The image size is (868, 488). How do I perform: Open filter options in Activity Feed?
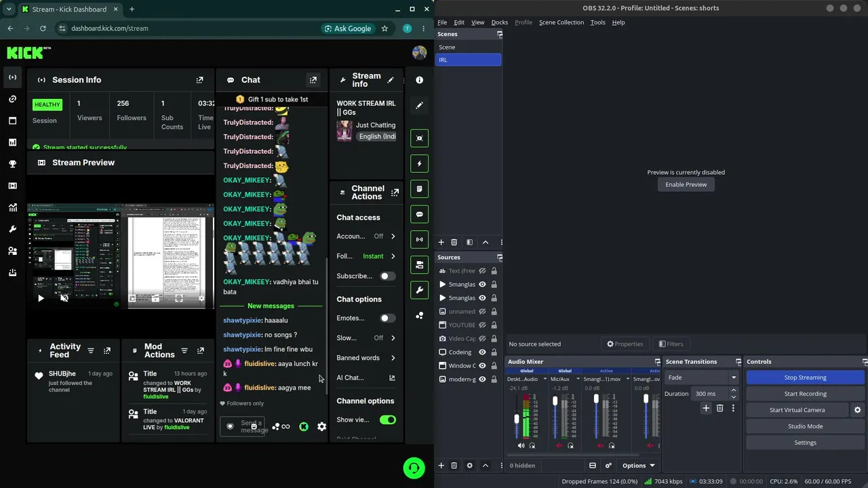(90, 350)
